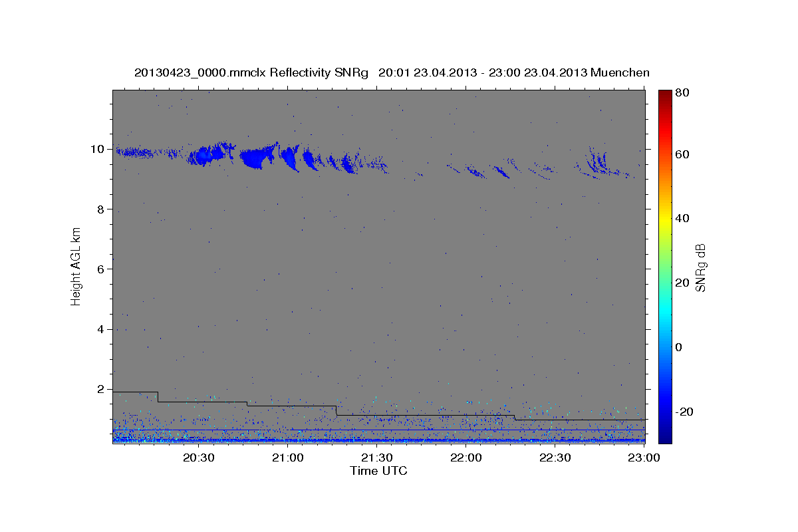Click the dark blue bottom of the colorbar
This screenshot has height=532, width=798.
click(x=665, y=432)
